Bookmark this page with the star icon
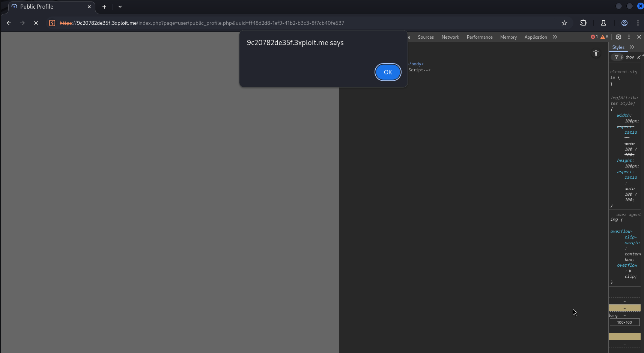The image size is (644, 353). [564, 23]
